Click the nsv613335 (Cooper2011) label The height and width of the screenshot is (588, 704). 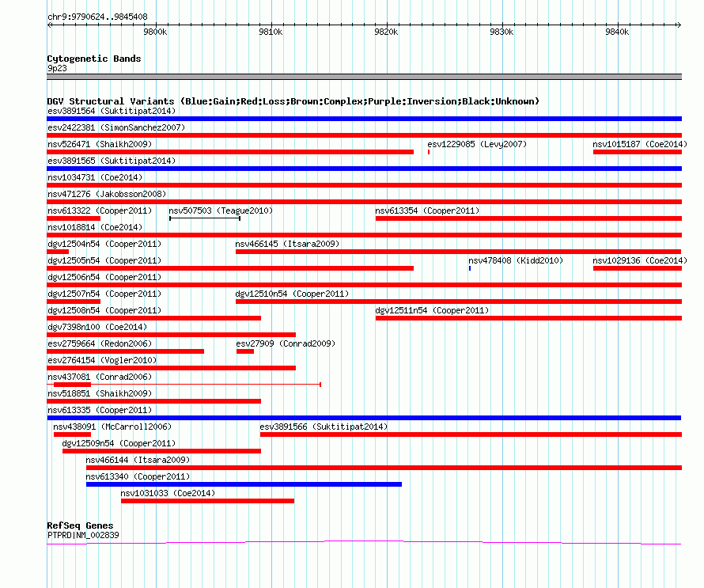tap(100, 410)
